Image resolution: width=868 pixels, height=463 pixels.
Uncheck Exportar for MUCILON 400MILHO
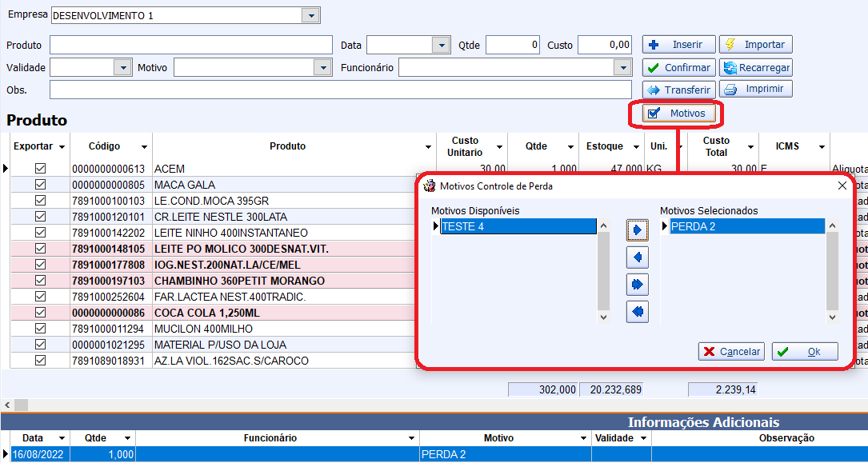pyautogui.click(x=40, y=329)
